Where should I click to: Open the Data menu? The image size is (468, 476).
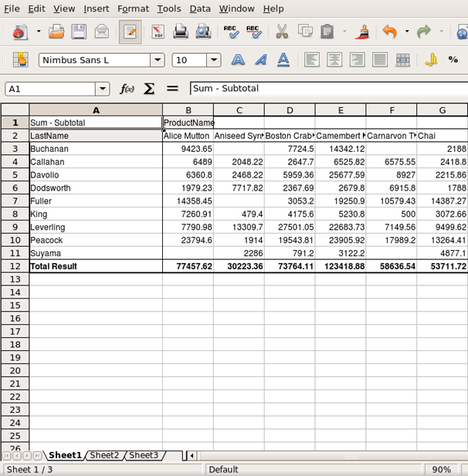pos(200,8)
